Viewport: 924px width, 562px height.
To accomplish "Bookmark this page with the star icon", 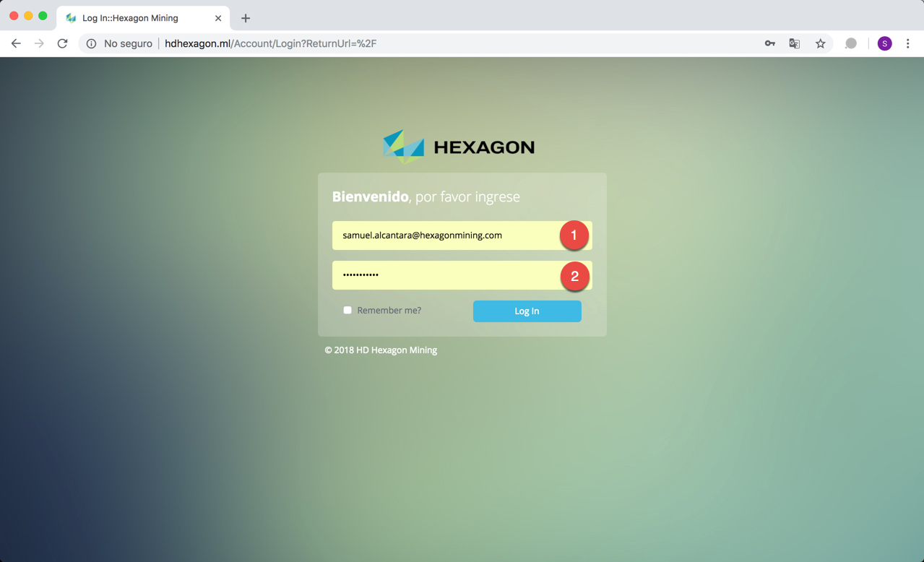I will click(x=821, y=43).
